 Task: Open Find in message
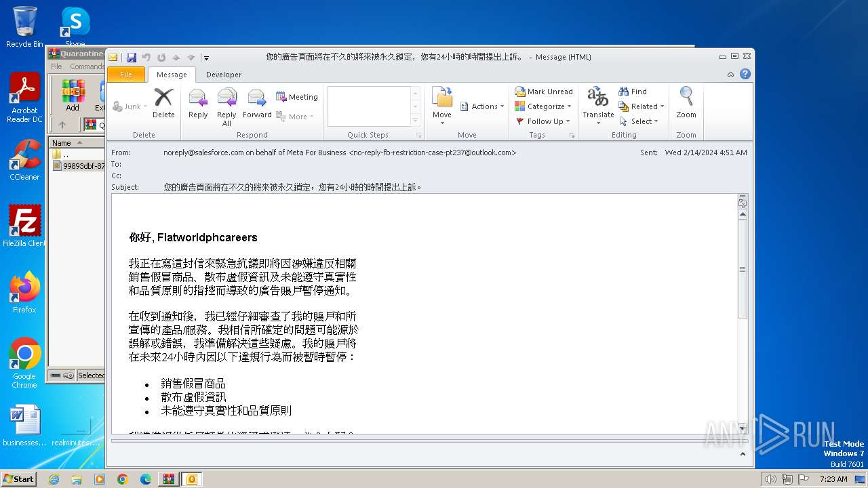[x=633, y=91]
